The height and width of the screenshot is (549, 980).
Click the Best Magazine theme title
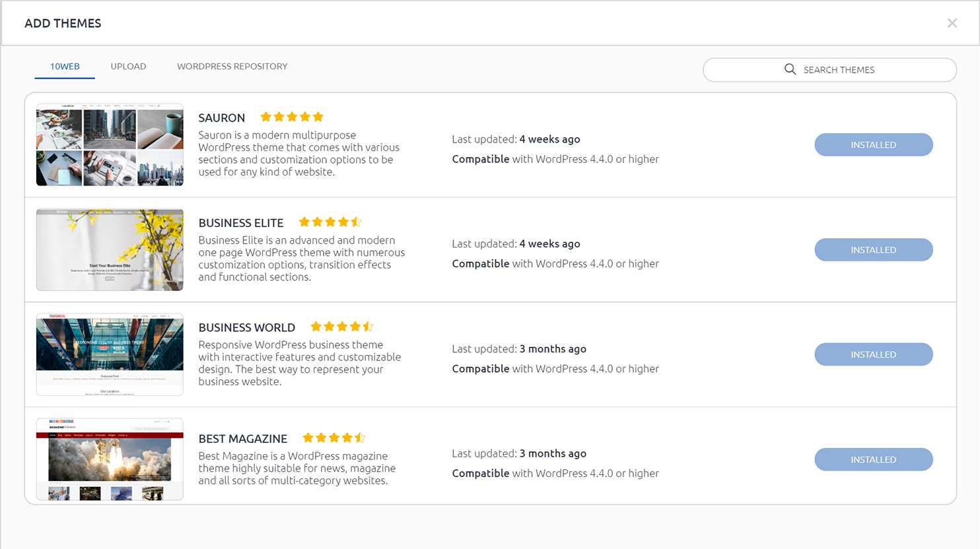click(x=242, y=439)
